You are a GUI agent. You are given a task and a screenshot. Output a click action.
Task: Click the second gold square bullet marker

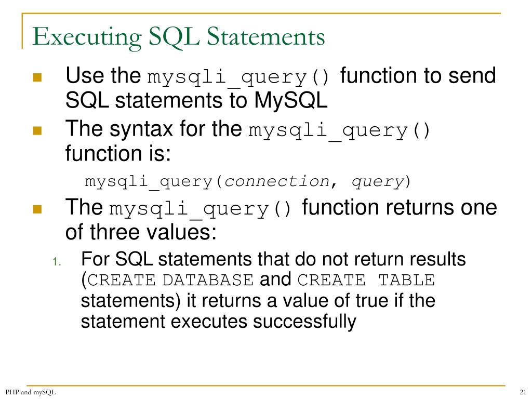coord(37,130)
